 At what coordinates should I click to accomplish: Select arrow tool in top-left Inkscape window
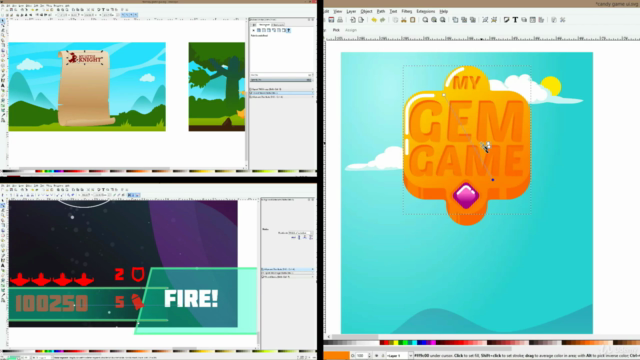pos(3,20)
